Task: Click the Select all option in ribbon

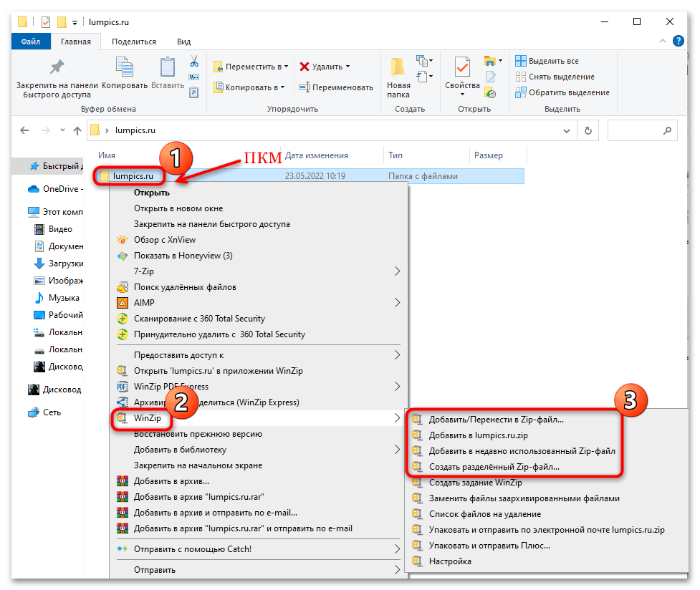Action: tap(547, 61)
